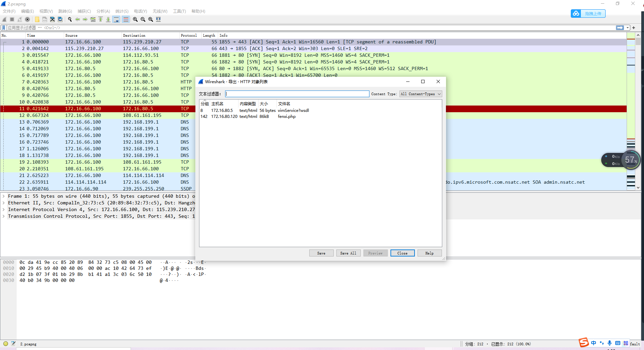Click the Save All button
Screen dimensions: 644x350
348,253
